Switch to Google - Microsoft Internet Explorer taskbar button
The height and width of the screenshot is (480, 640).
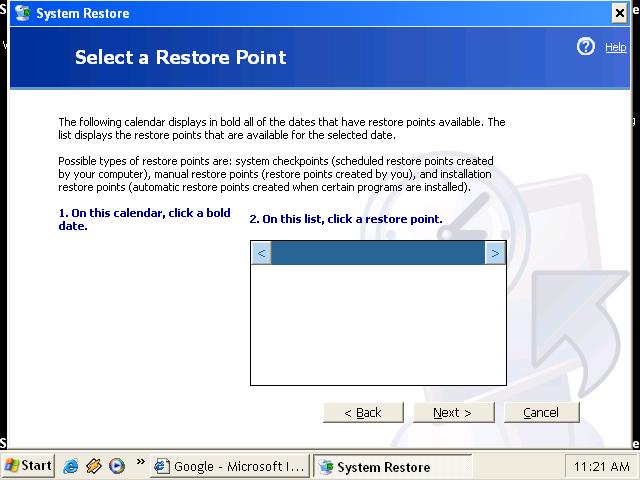(x=230, y=466)
